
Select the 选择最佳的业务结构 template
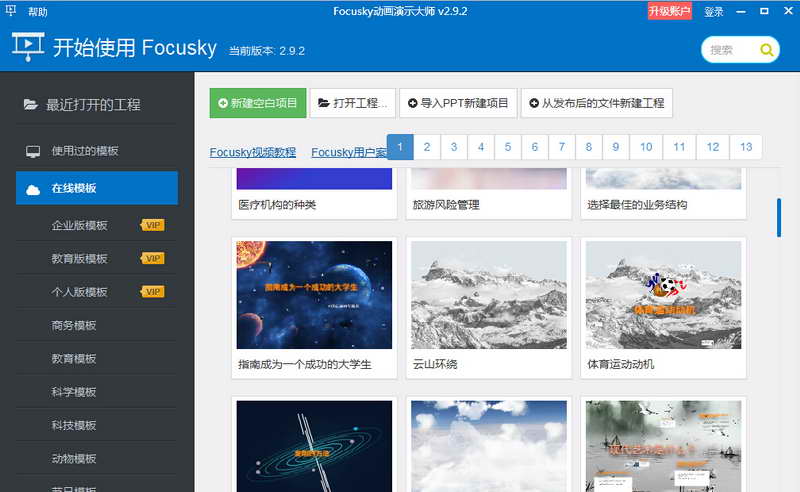tap(663, 193)
